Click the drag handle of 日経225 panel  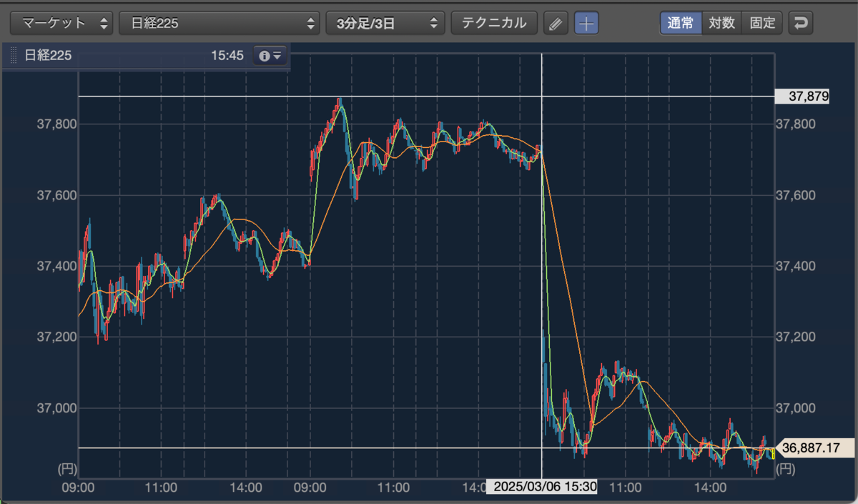coord(14,56)
